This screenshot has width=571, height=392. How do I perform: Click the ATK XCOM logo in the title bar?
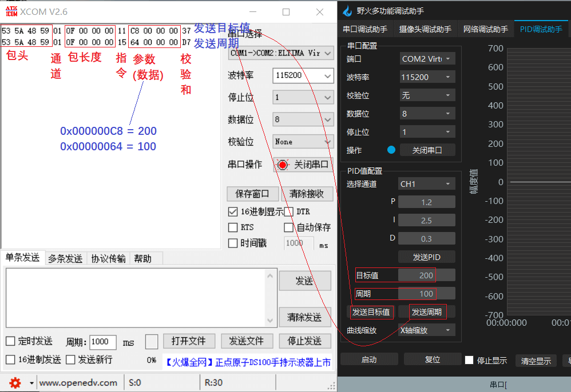point(11,11)
